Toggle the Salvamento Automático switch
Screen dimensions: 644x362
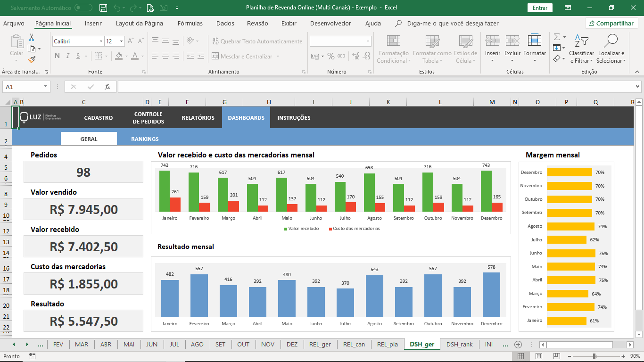[x=83, y=8]
